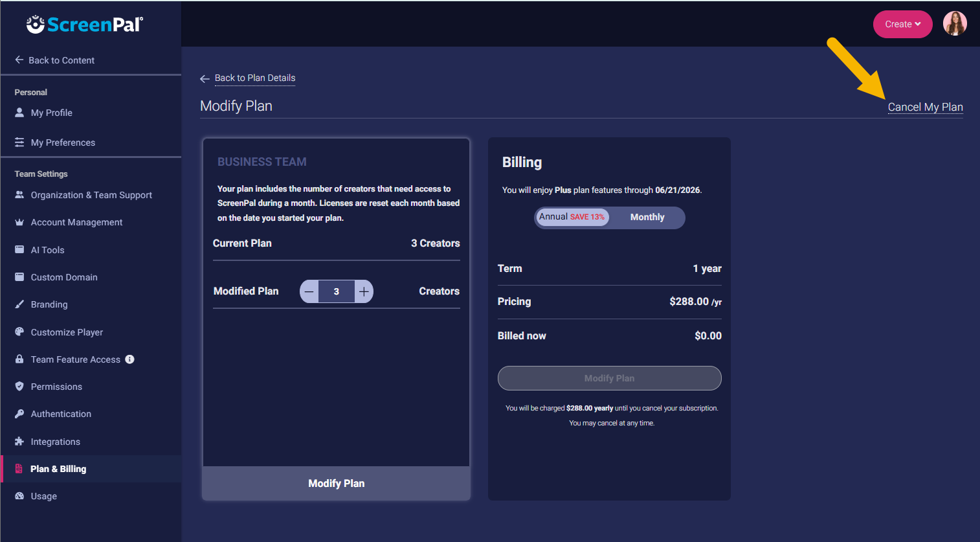Click the Customize Player palette icon
This screenshot has height=542, width=980.
click(19, 332)
